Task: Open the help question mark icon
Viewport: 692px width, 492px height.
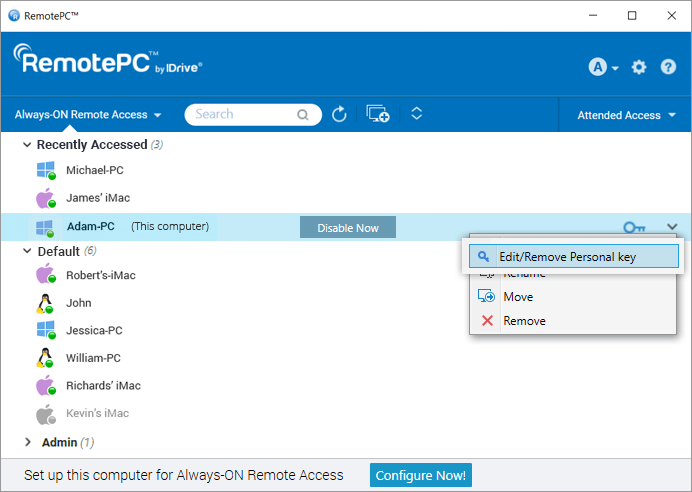Action: [668, 67]
